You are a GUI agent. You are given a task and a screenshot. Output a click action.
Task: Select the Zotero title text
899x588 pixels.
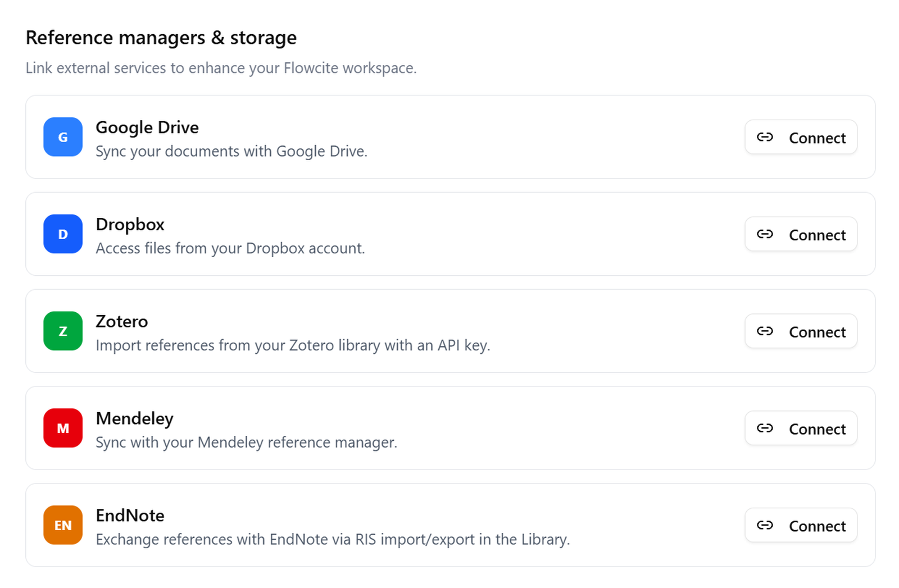[122, 321]
